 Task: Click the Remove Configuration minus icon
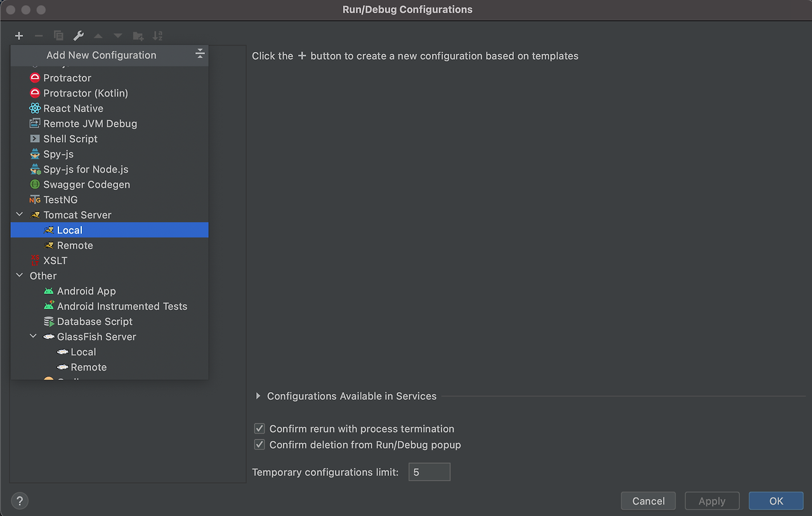pyautogui.click(x=39, y=36)
